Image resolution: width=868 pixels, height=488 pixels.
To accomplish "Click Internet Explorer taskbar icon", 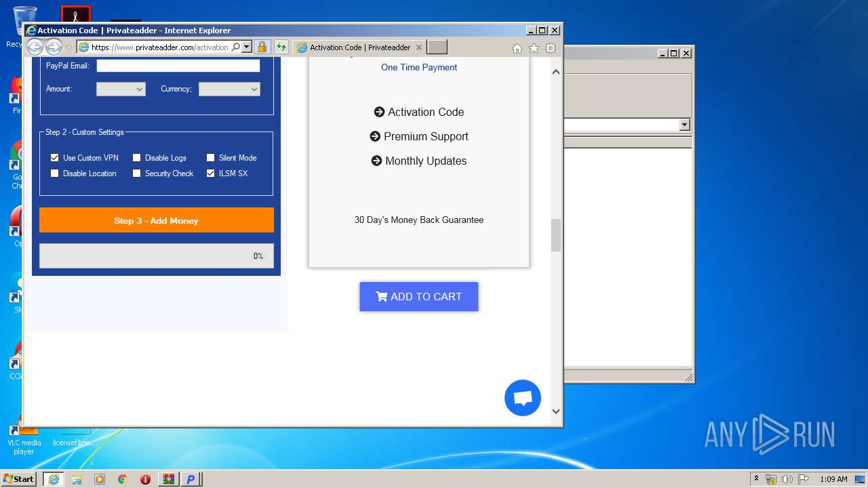I will (53, 479).
